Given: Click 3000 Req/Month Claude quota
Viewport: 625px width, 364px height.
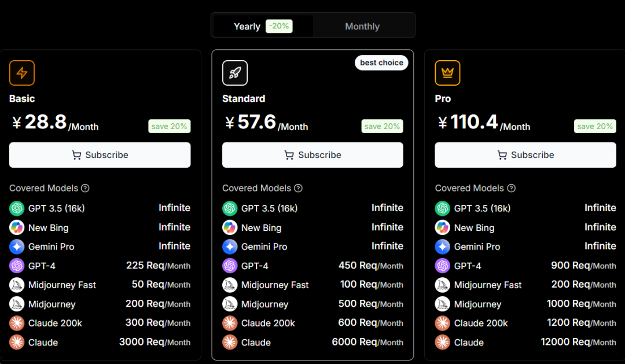Looking at the screenshot, I should coord(155,342).
